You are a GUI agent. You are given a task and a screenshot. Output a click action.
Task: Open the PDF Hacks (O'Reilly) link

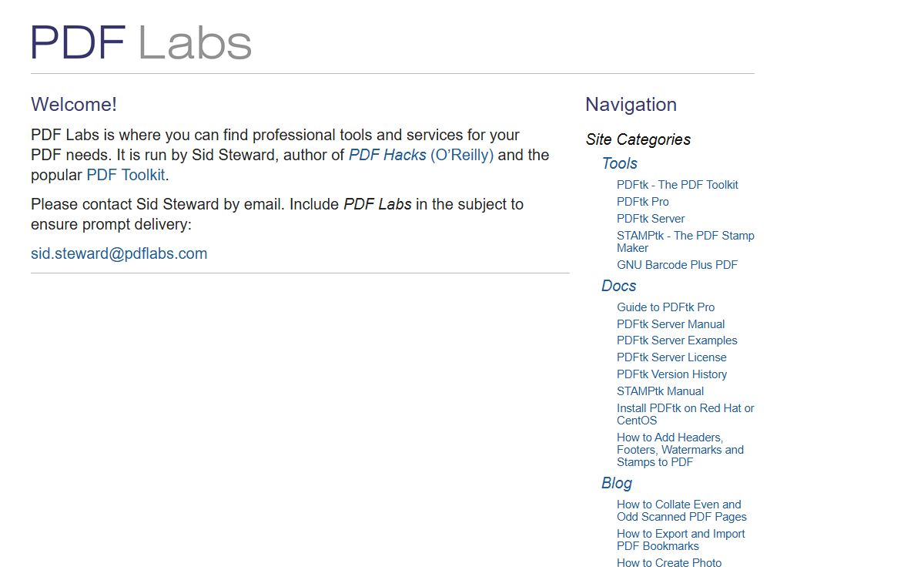point(420,155)
